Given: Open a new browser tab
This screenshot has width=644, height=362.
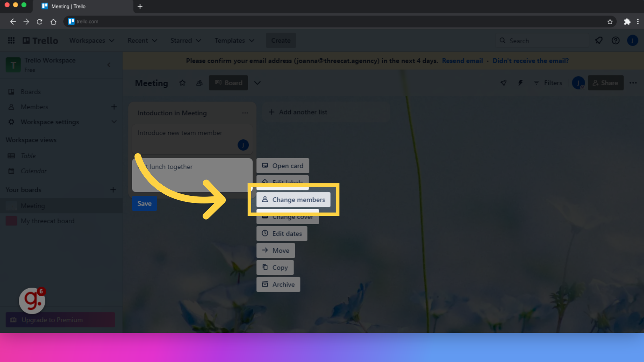Looking at the screenshot, I should (140, 6).
